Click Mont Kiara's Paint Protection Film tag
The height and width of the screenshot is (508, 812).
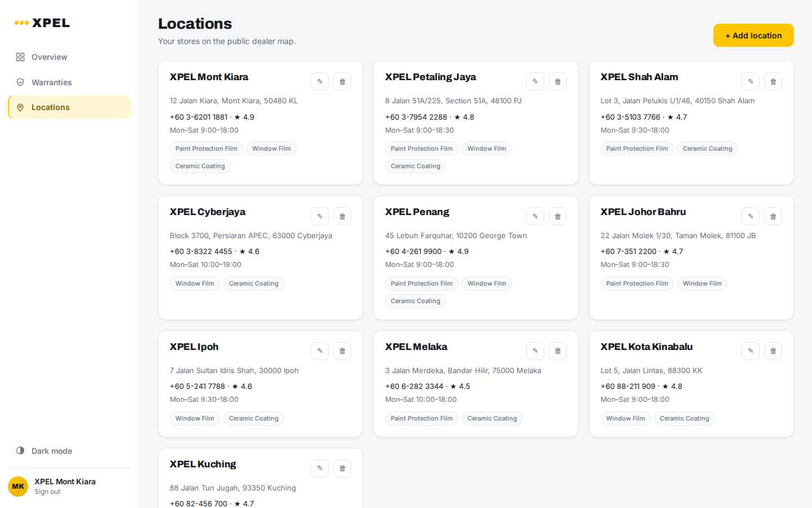tap(206, 149)
